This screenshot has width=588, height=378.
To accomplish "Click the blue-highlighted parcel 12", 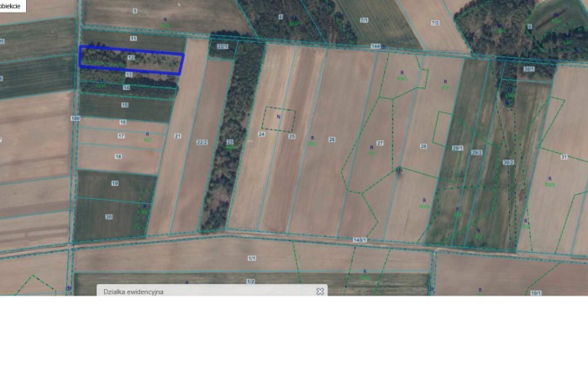I will pyautogui.click(x=131, y=59).
